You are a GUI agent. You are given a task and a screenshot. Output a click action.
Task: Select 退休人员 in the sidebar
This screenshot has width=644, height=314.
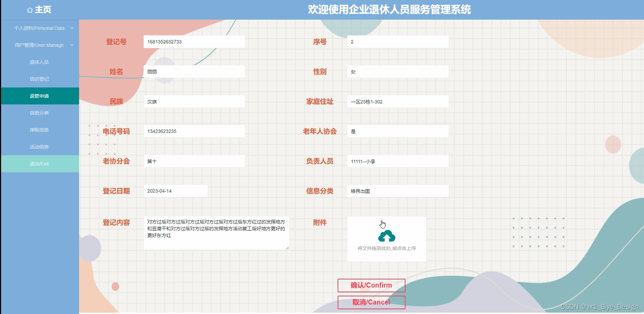coord(40,62)
